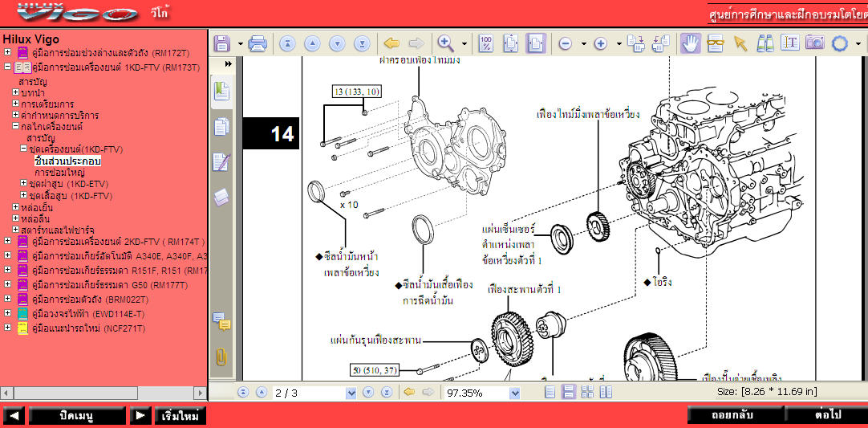The height and width of the screenshot is (428, 868).
Task: Set view to actual size 100% icon
Action: 485,43
